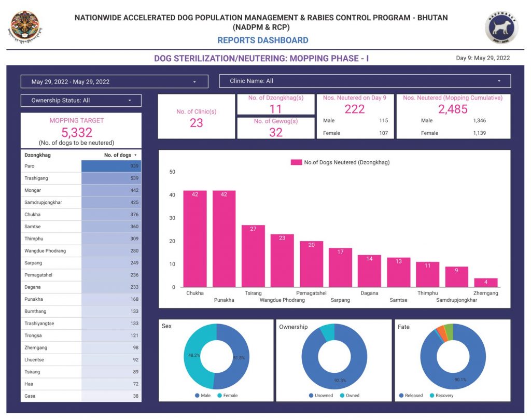Click the Dzongkhag column header
Image resolution: width=531 pixels, height=420 pixels.
[37, 155]
